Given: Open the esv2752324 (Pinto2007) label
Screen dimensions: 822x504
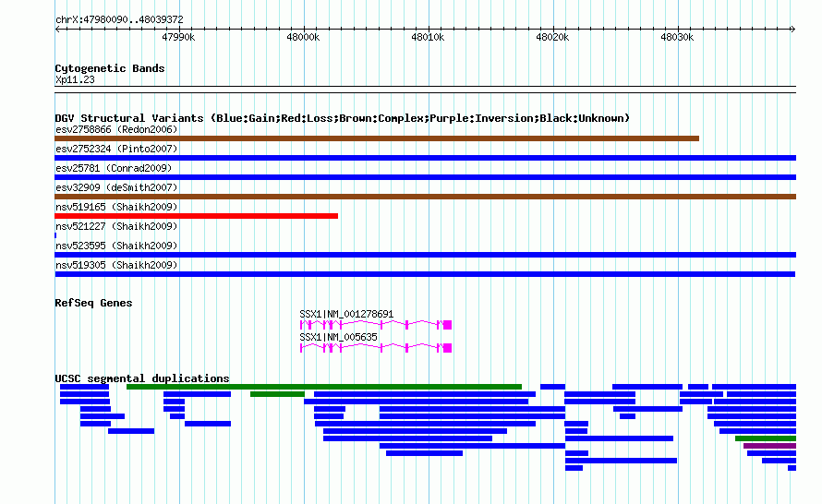Looking at the screenshot, I should click(116, 149).
